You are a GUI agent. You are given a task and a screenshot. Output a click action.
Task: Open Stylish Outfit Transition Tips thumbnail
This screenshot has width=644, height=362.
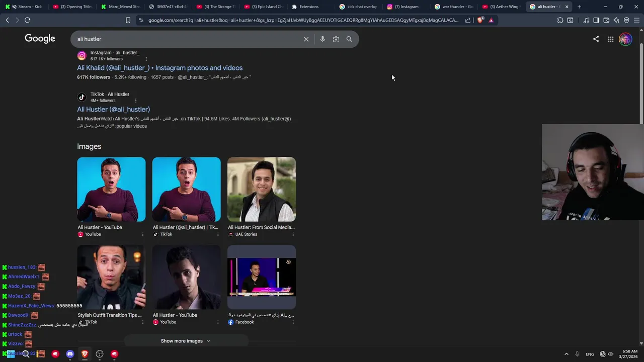click(111, 277)
